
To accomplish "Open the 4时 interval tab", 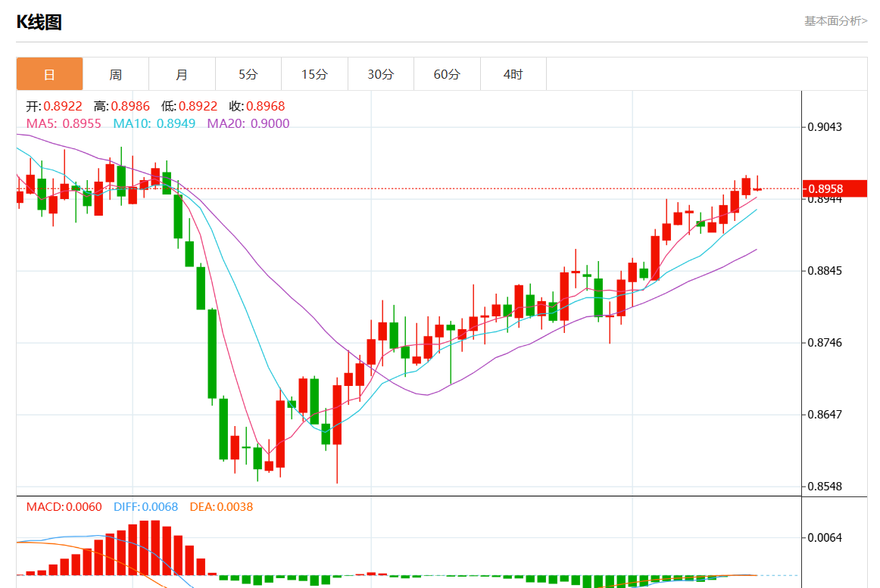I will 513,74.
